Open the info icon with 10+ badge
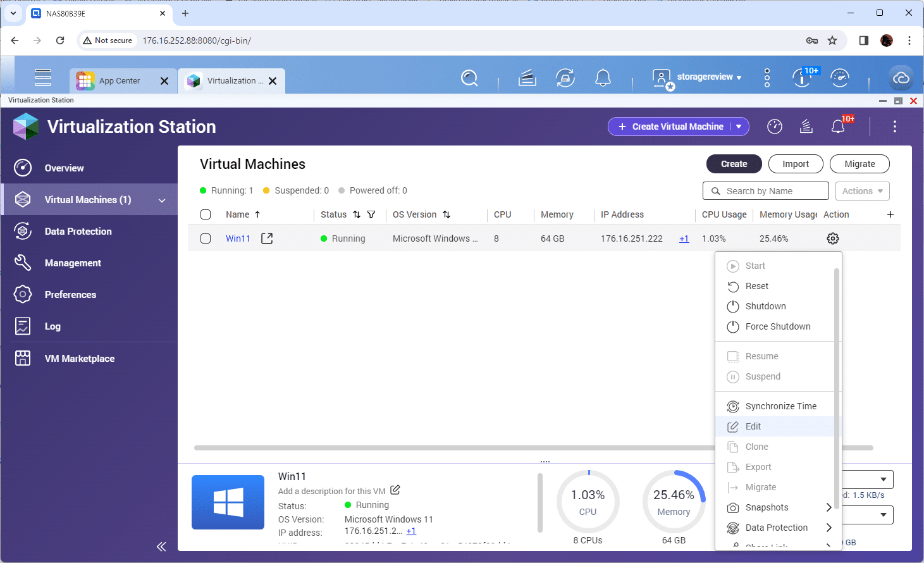This screenshot has height=563, width=924. (x=802, y=78)
